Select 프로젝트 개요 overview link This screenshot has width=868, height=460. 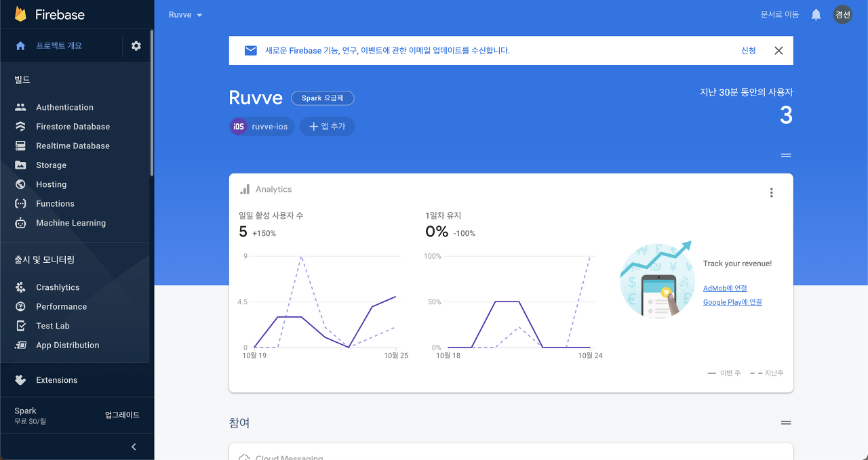click(x=59, y=45)
